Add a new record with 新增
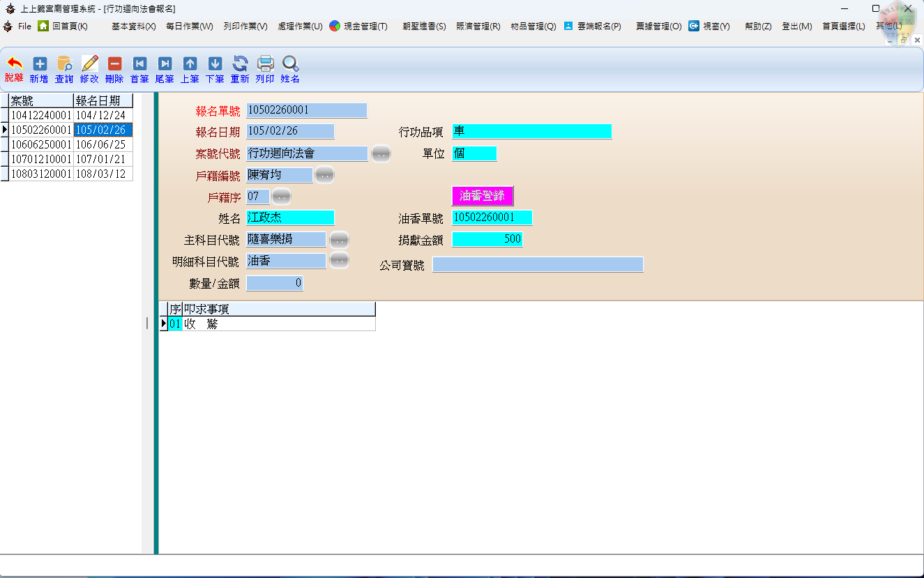The width and height of the screenshot is (924, 578). tap(39, 69)
